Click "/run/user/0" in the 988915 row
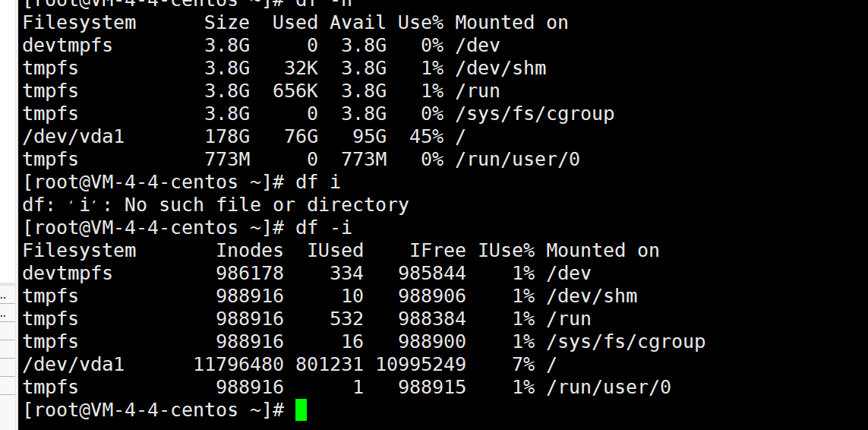The width and height of the screenshot is (868, 430). 609,387
